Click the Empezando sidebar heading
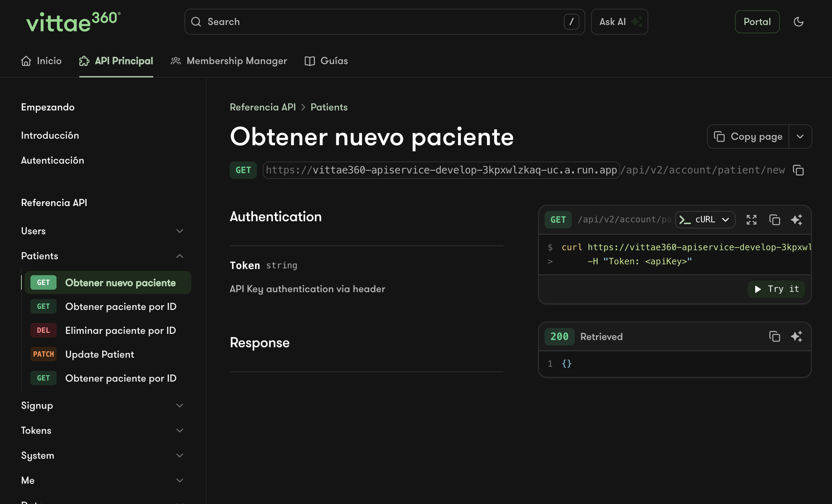This screenshot has height=504, width=832. coord(48,107)
